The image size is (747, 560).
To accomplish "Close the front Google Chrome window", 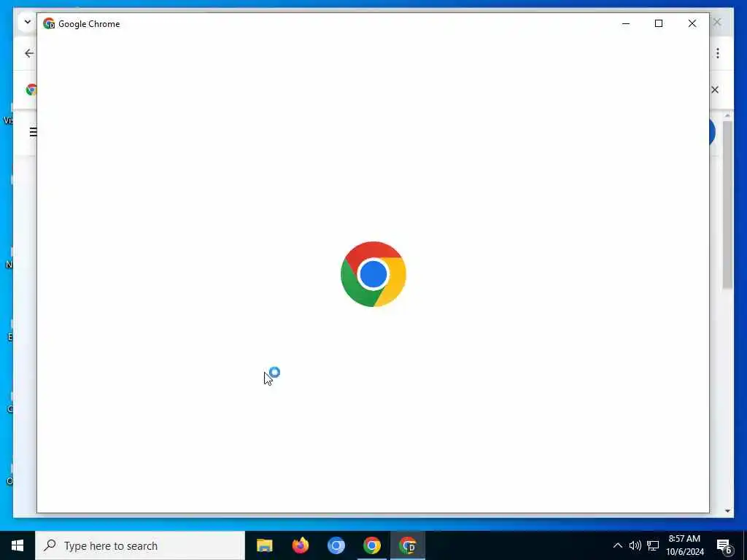I will pyautogui.click(x=692, y=23).
